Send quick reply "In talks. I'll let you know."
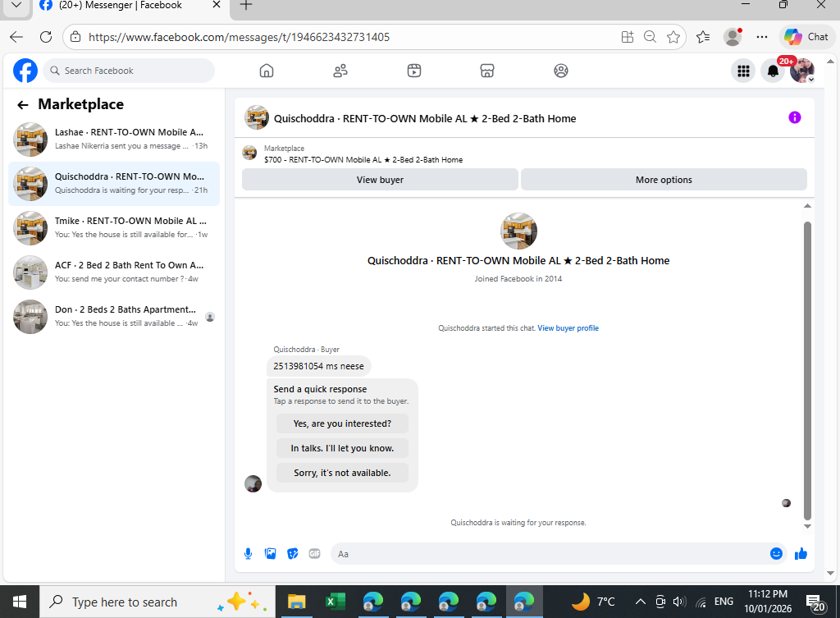Screen dimensions: 840x618 coord(342,448)
